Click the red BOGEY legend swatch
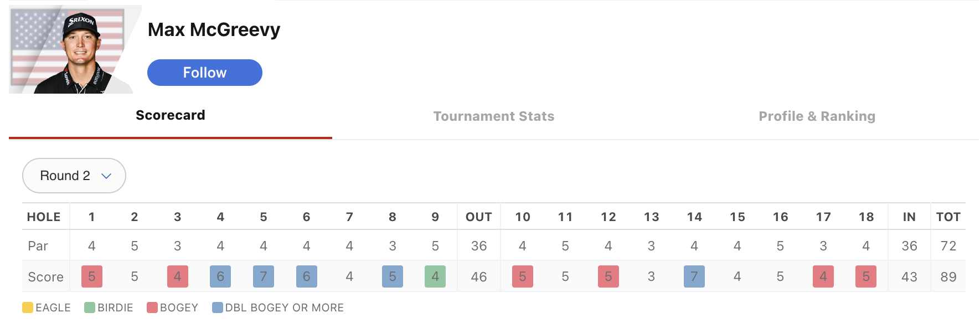The height and width of the screenshot is (328, 980). (152, 307)
